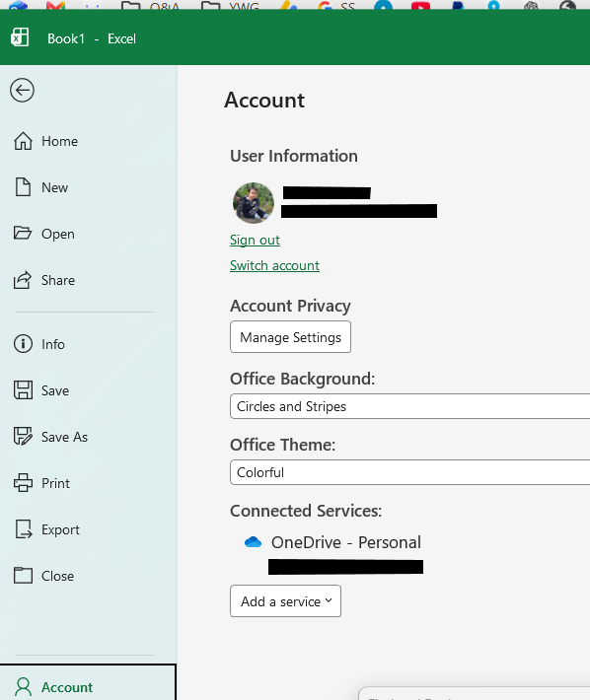This screenshot has width=590, height=700.
Task: Click the Share icon in the sidebar
Action: point(23,280)
